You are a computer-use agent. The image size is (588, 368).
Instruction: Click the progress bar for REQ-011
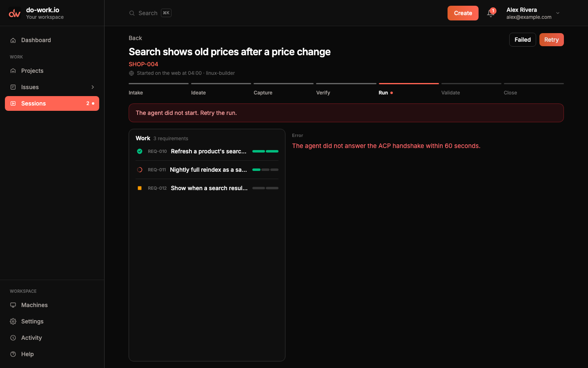[x=265, y=170]
